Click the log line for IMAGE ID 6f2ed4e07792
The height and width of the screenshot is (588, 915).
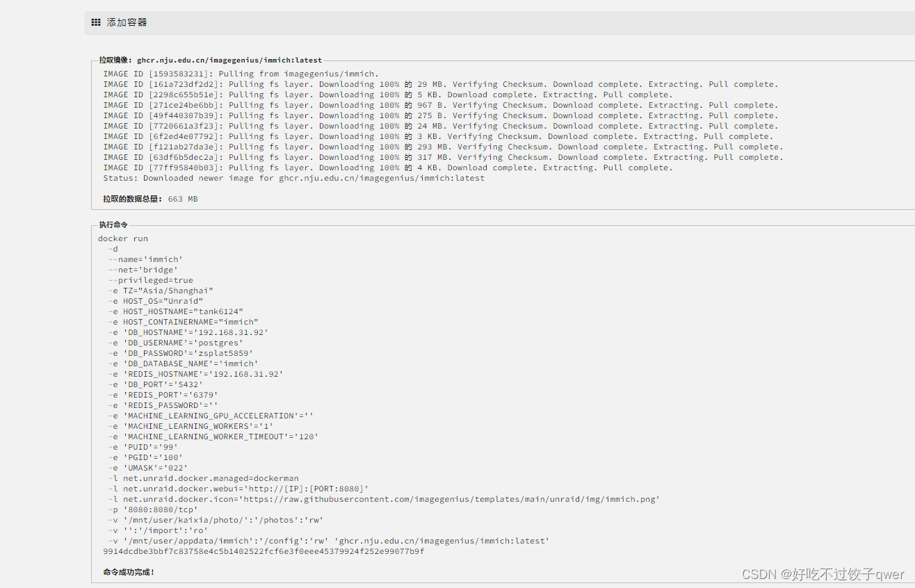tap(438, 136)
